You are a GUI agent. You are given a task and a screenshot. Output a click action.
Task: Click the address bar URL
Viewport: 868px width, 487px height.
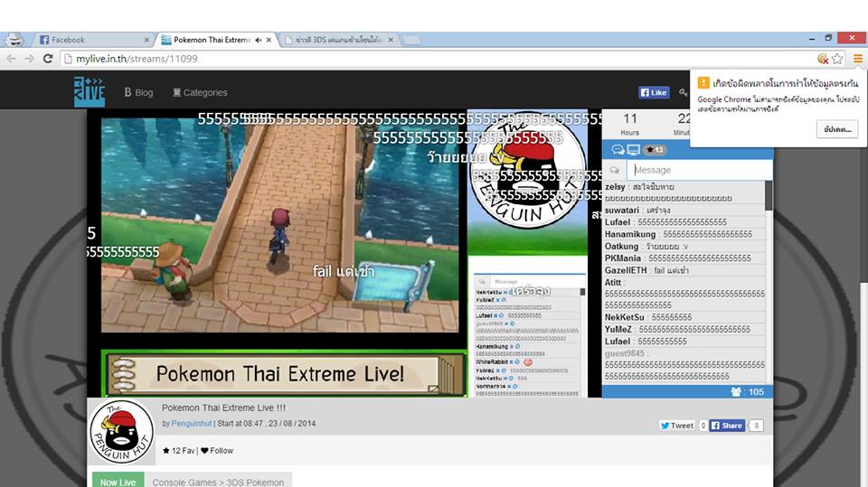click(x=137, y=59)
